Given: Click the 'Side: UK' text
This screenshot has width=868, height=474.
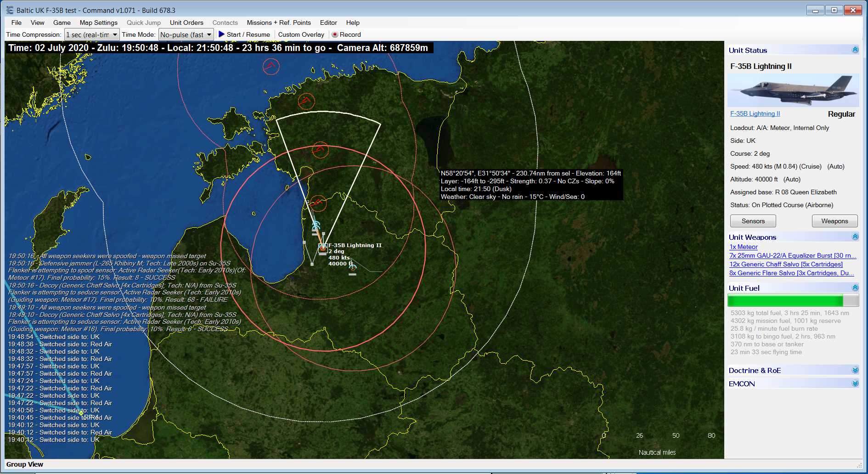Looking at the screenshot, I should (743, 141).
